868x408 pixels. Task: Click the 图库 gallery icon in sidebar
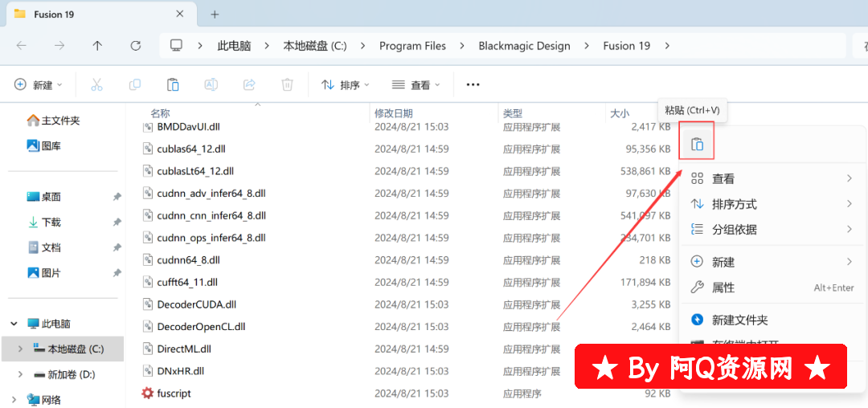[x=33, y=146]
